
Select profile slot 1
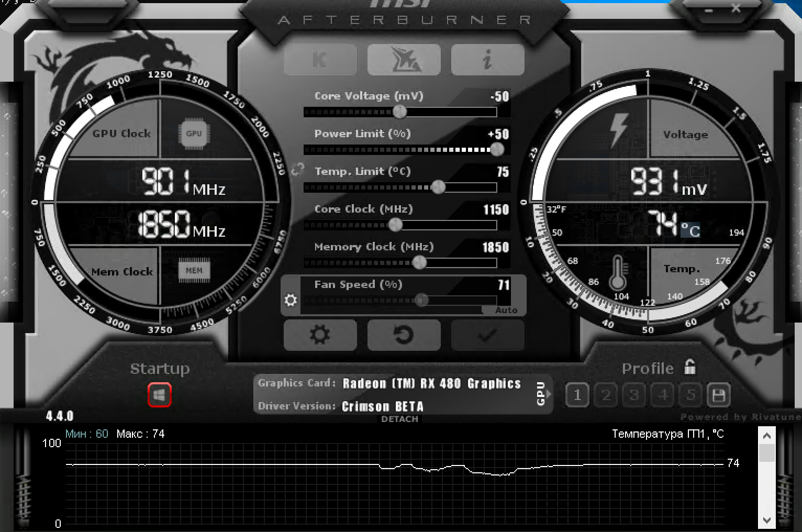(x=577, y=395)
